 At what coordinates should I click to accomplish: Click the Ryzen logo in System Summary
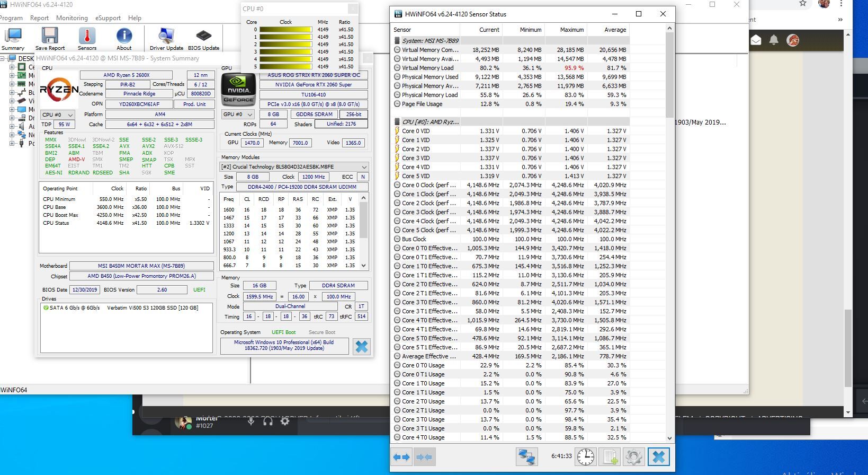pos(59,91)
